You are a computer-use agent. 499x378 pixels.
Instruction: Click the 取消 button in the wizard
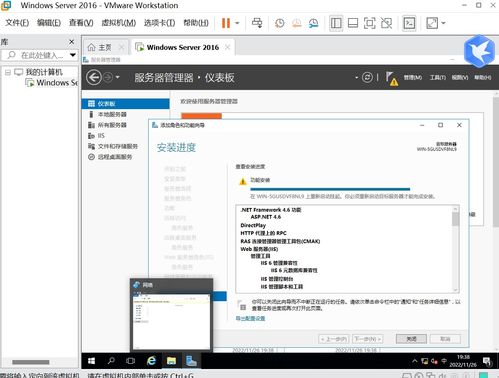pyautogui.click(x=445, y=339)
